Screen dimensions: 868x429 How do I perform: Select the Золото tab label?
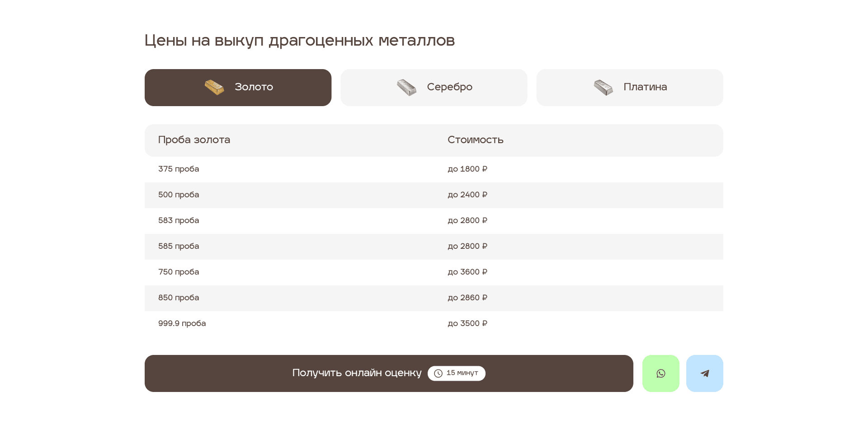pyautogui.click(x=254, y=87)
